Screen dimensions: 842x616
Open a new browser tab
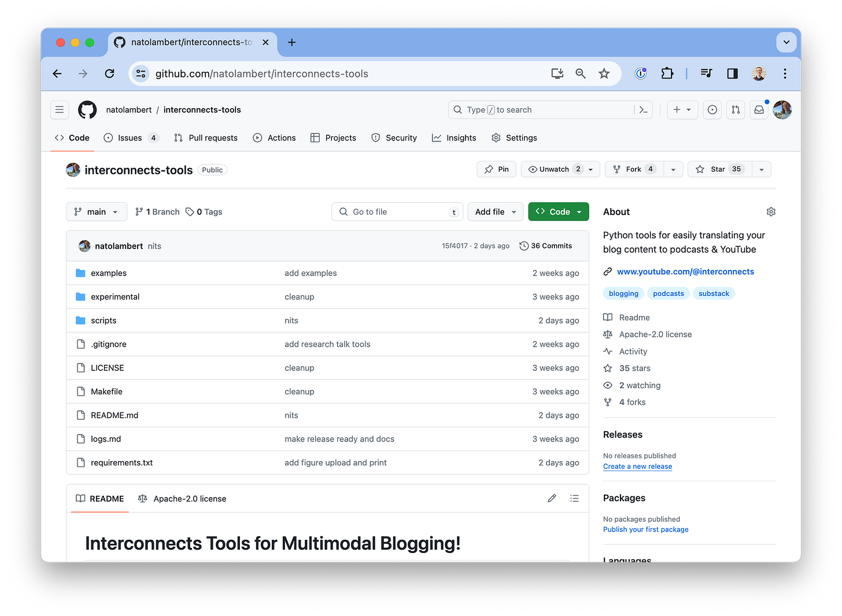[x=291, y=42]
